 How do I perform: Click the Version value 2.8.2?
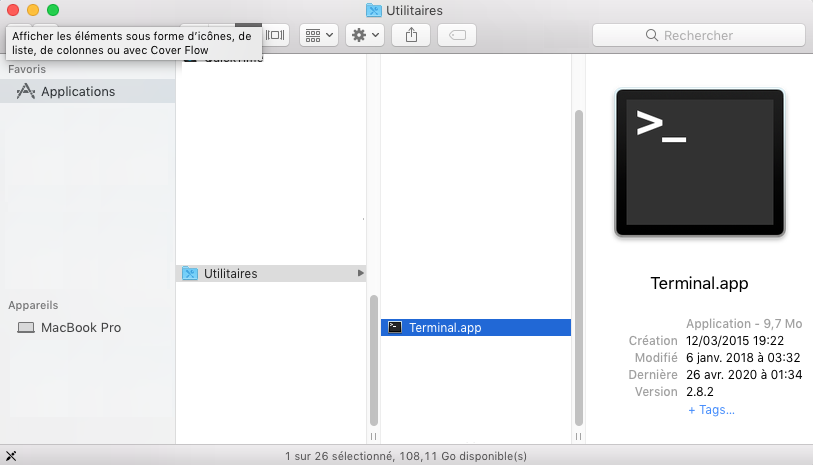(x=700, y=392)
